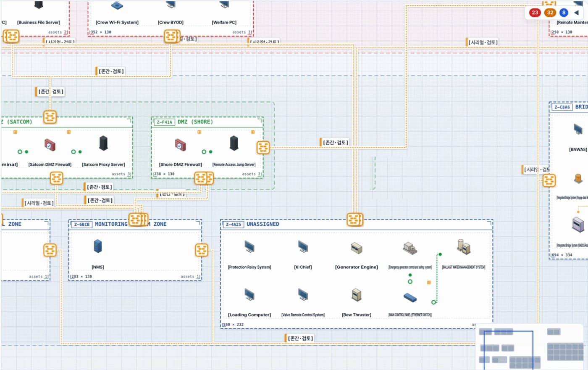Select the Emergency generator control system icon
This screenshot has height=370, width=588.
[410, 248]
